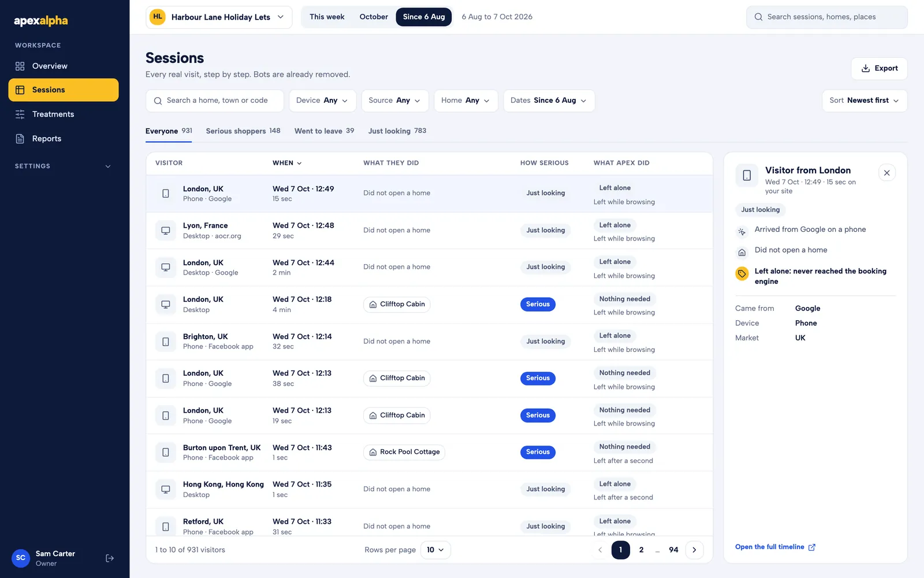The width and height of the screenshot is (924, 578).
Task: Select the This week range toggle
Action: pos(327,17)
